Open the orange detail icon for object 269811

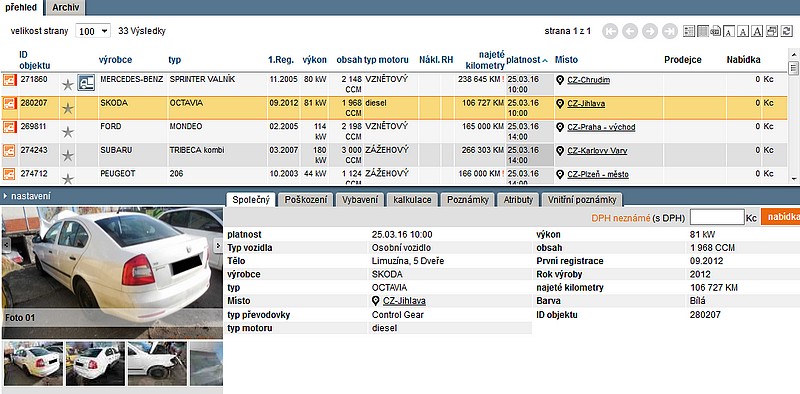(9, 127)
